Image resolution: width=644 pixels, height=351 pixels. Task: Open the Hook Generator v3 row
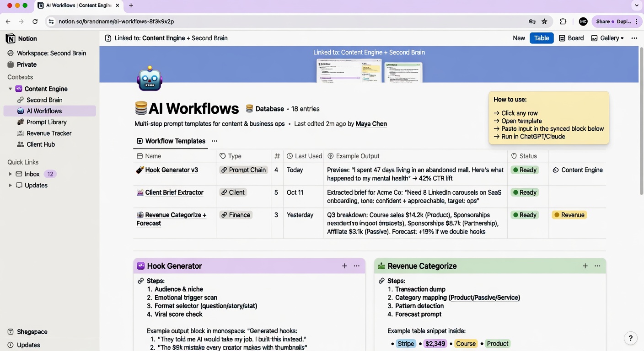172,170
